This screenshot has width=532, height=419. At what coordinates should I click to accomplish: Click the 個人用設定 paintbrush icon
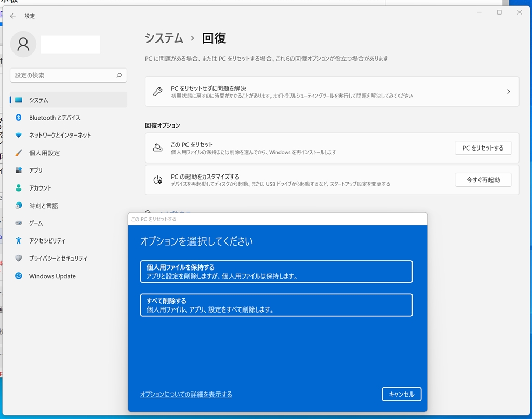tap(19, 153)
